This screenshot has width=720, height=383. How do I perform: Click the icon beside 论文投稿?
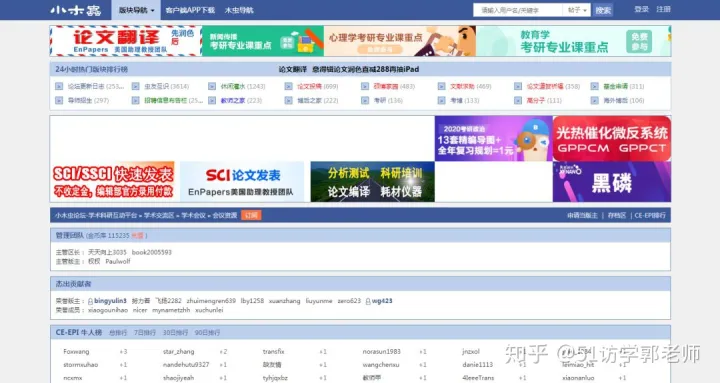[x=288, y=86]
